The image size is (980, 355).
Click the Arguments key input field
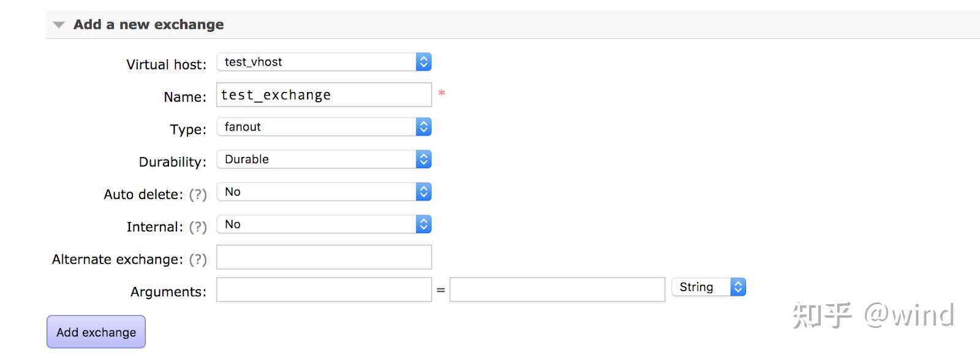point(323,289)
